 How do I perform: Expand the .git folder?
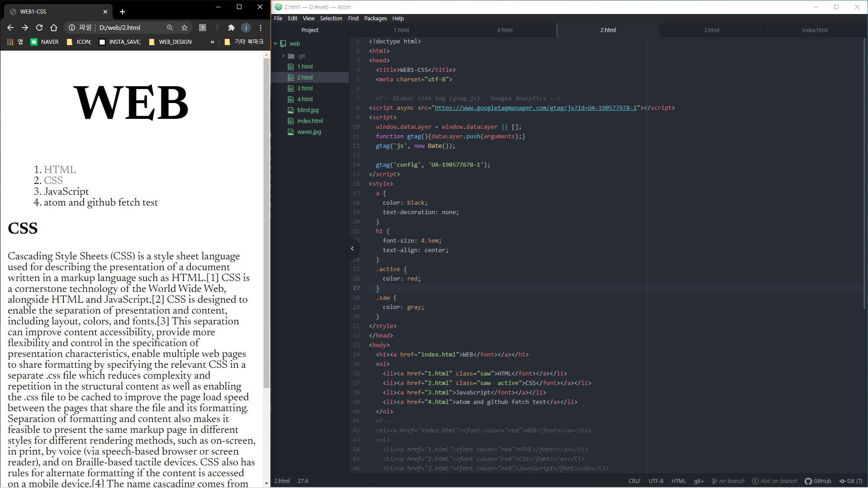pyautogui.click(x=283, y=56)
